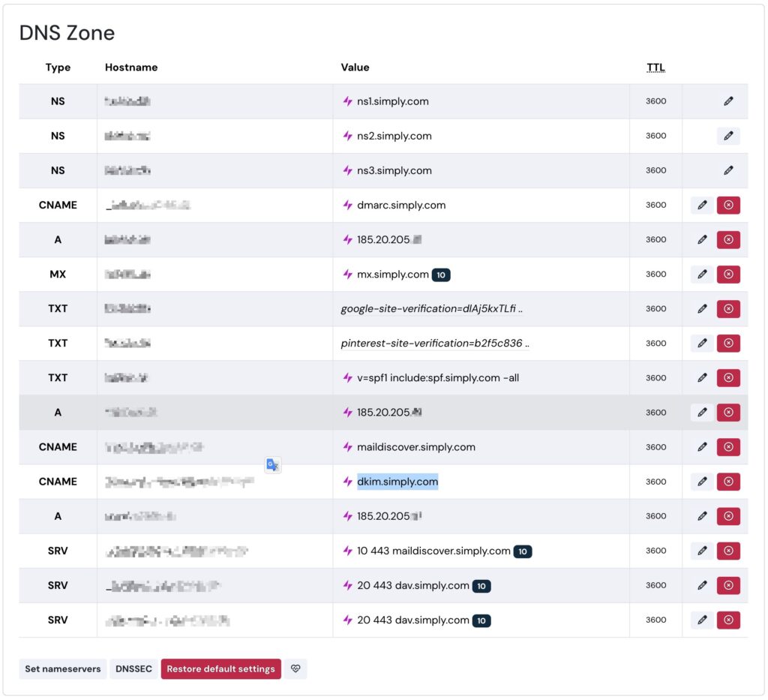768x700 pixels.
Task: Edit the maildiscover.simply.com CNAME record
Action: [702, 446]
